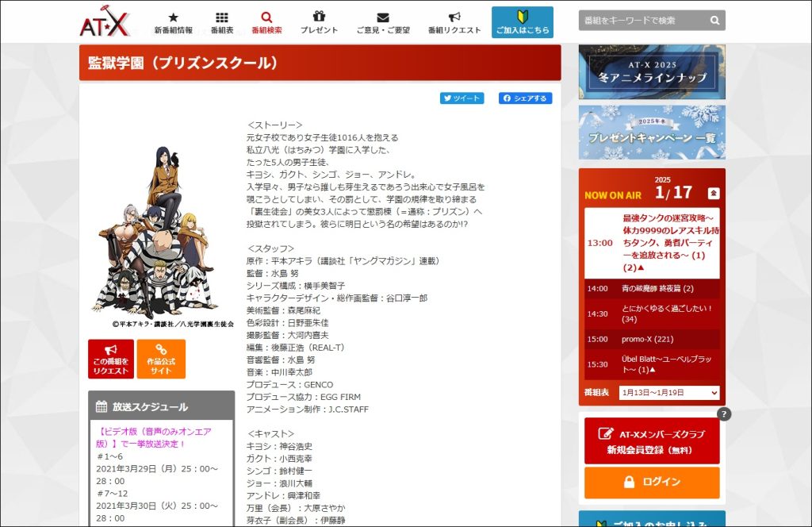Open 番組検索 menu item
Viewport: 812px width, 527px height.
[266, 23]
